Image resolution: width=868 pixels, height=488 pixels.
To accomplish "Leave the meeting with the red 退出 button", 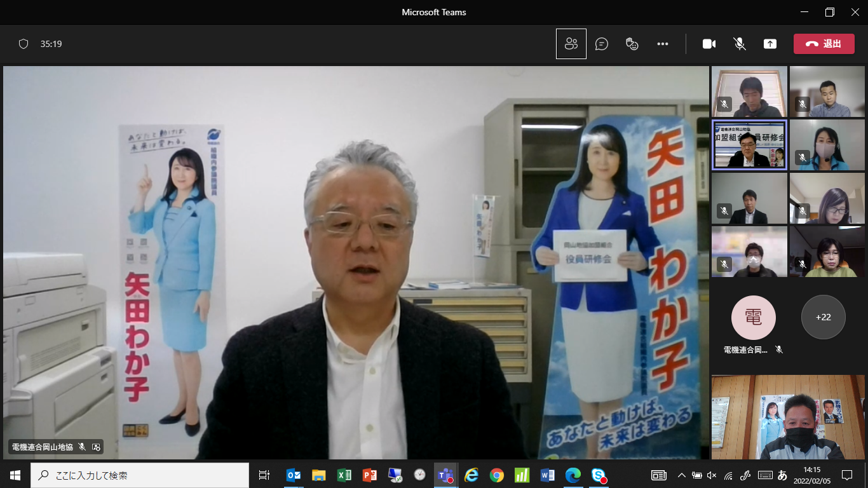I will [x=824, y=44].
